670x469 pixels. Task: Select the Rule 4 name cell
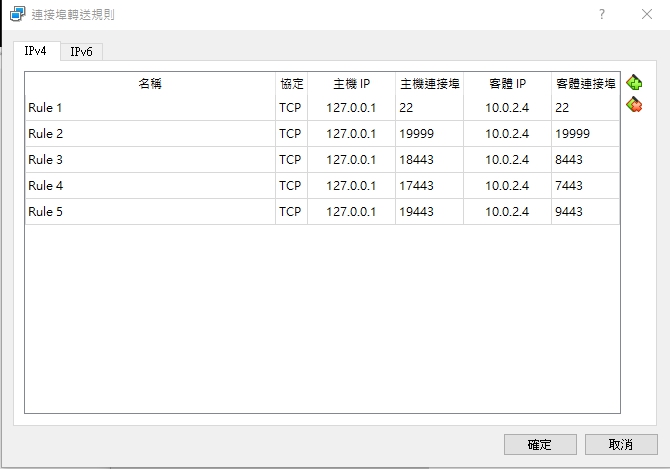150,186
